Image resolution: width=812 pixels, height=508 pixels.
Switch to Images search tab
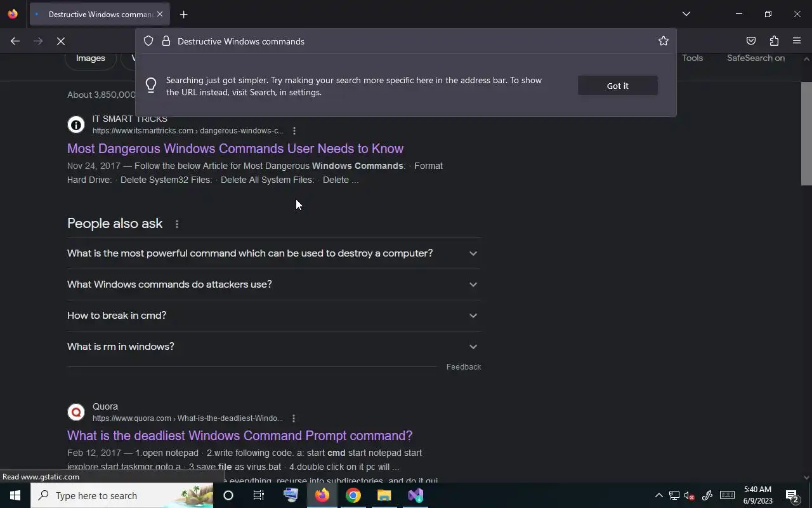(x=91, y=58)
